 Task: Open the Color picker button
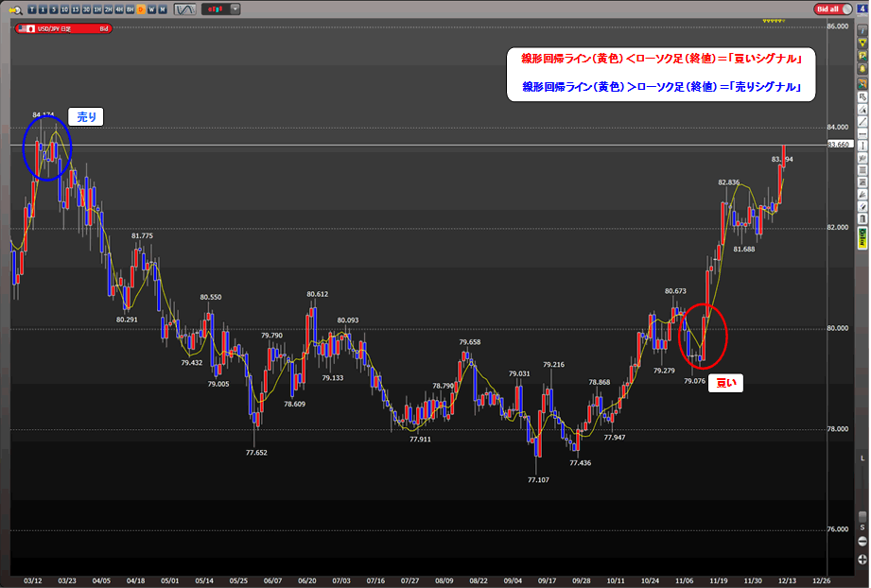863,236
